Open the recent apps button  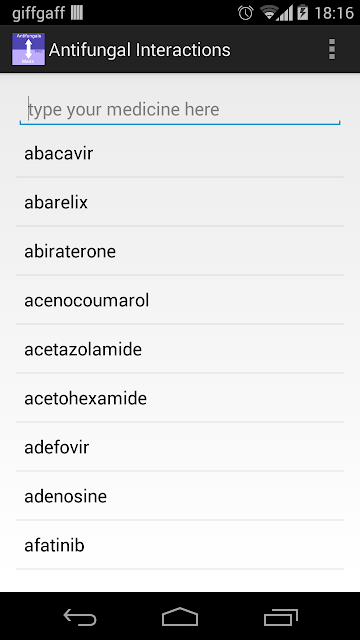click(280, 617)
